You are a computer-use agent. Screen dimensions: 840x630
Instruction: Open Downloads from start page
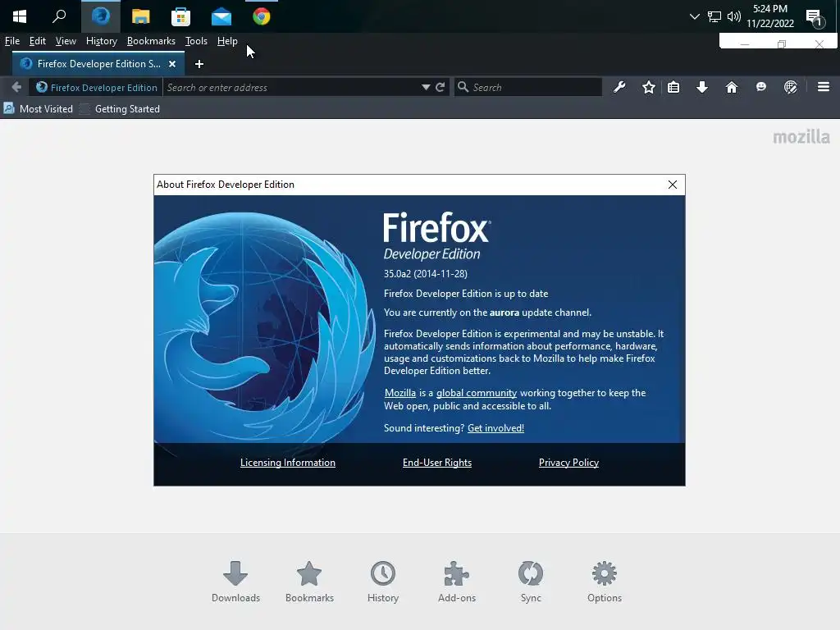click(x=235, y=582)
